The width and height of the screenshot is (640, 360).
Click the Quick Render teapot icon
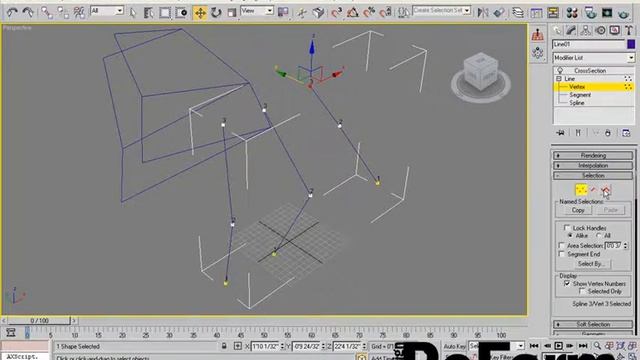[623, 13]
